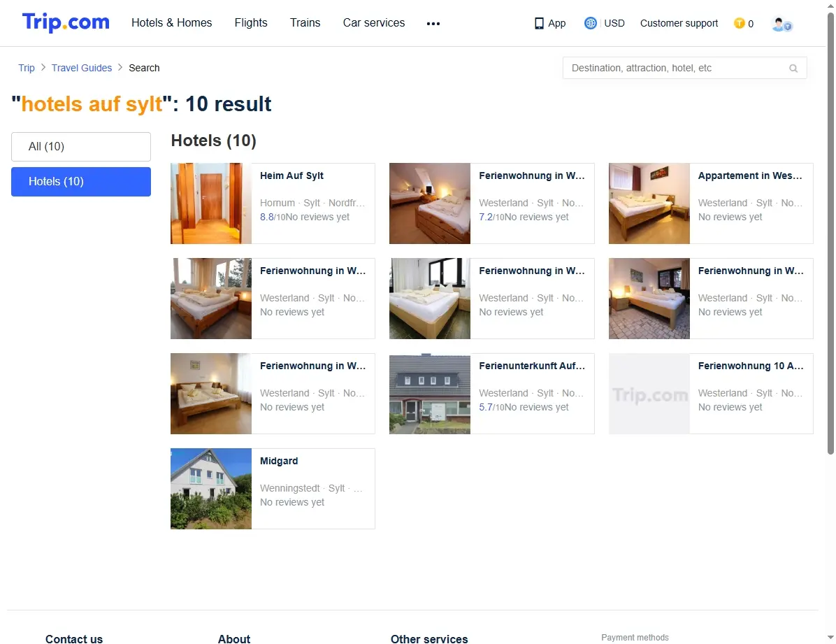This screenshot has height=644, width=836.
Task: Click Contact us footer heading
Action: click(74, 638)
